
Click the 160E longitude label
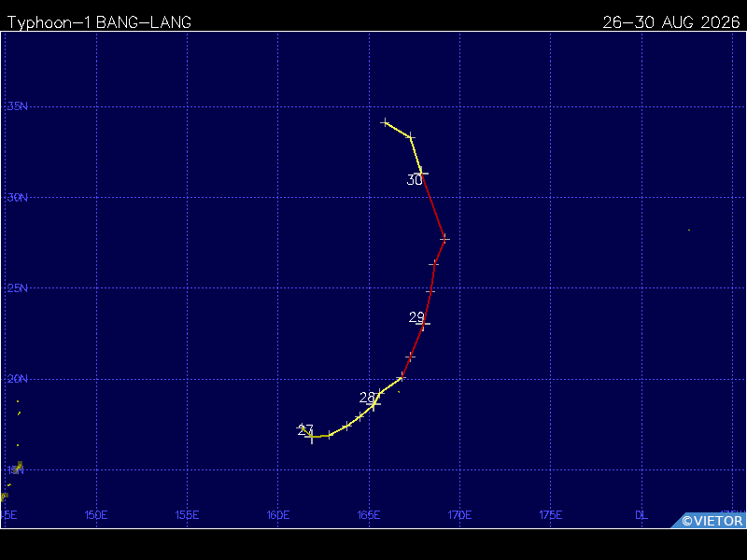[277, 515]
